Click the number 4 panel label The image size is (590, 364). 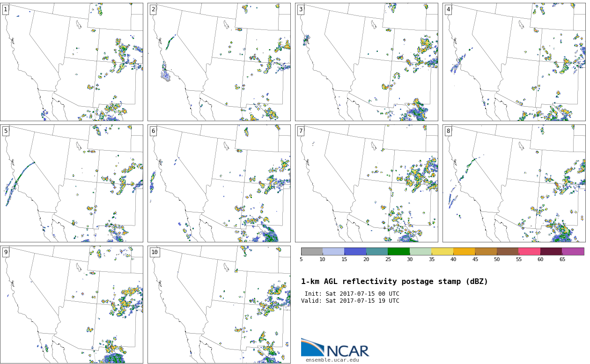click(448, 9)
